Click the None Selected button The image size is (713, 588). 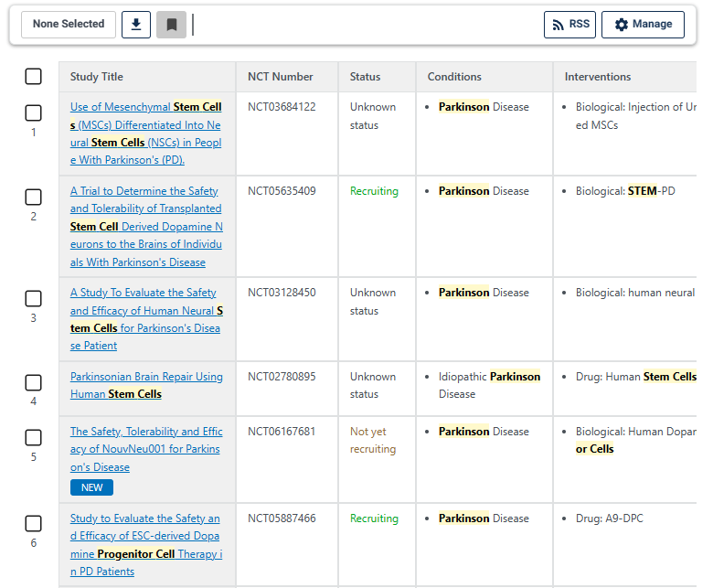69,25
